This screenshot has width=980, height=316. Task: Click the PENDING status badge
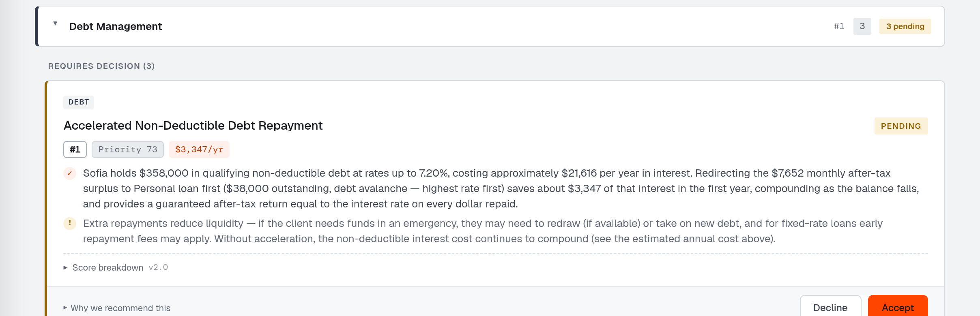(x=901, y=126)
